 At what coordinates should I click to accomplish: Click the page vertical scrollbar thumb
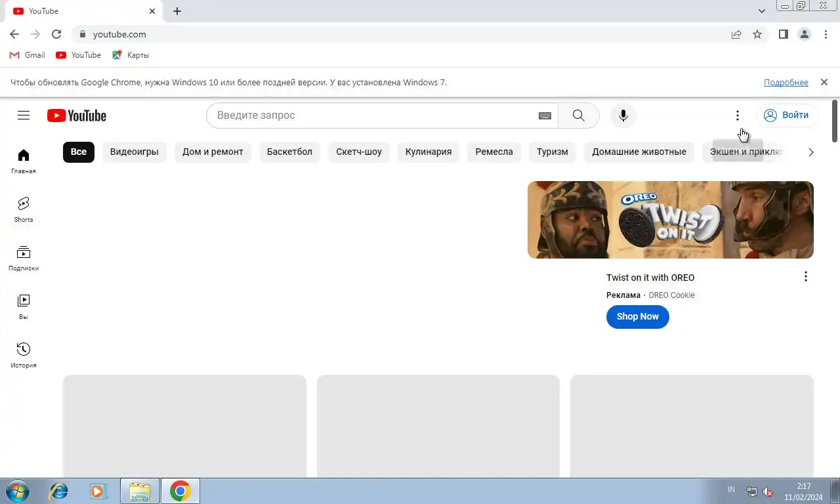click(835, 120)
